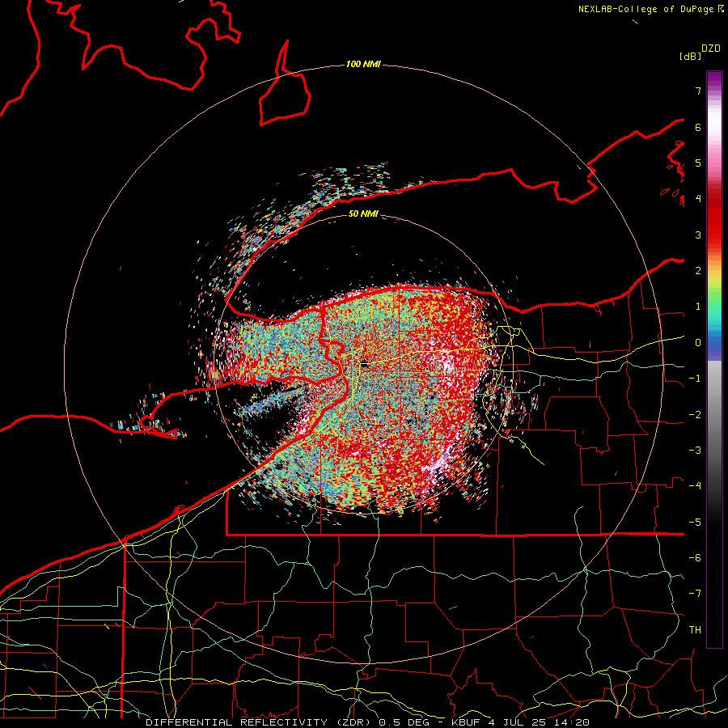Select the "-1" scale value
The image size is (728, 728).
tap(695, 379)
